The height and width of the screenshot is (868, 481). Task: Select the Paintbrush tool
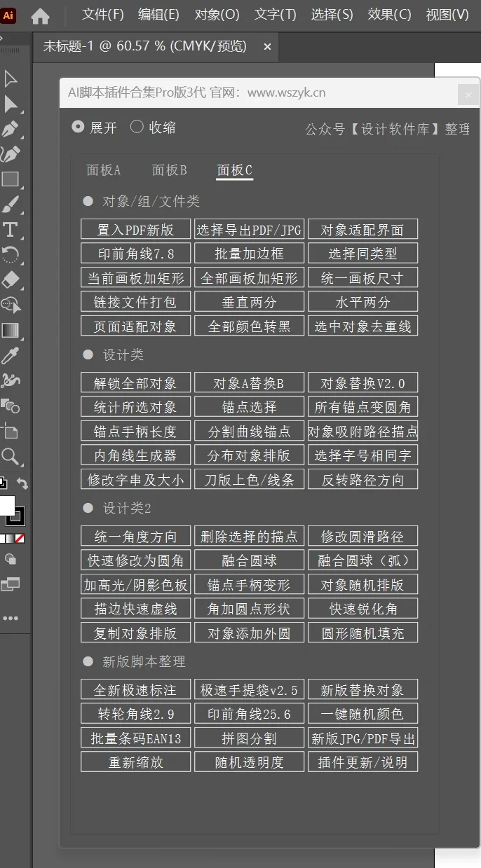11,205
